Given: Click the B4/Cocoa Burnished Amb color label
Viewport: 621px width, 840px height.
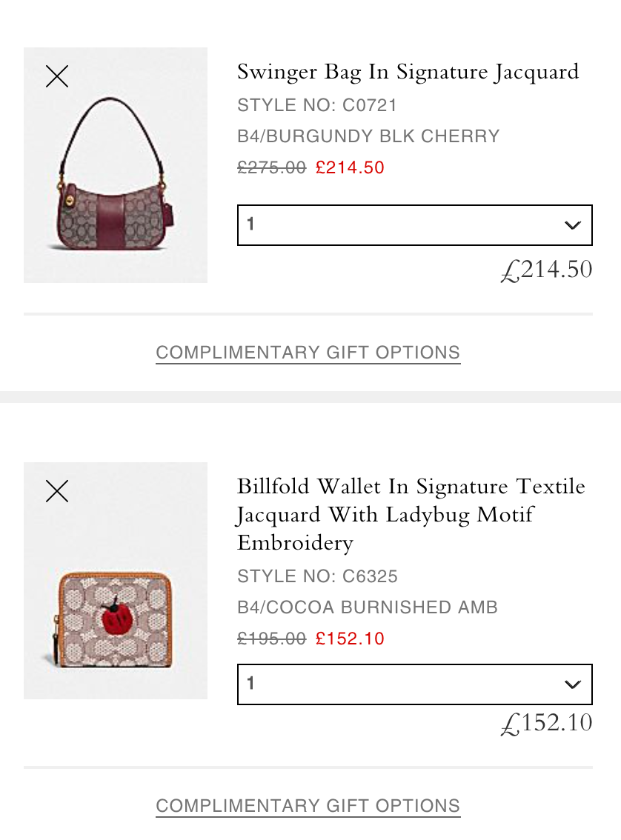Looking at the screenshot, I should (368, 607).
